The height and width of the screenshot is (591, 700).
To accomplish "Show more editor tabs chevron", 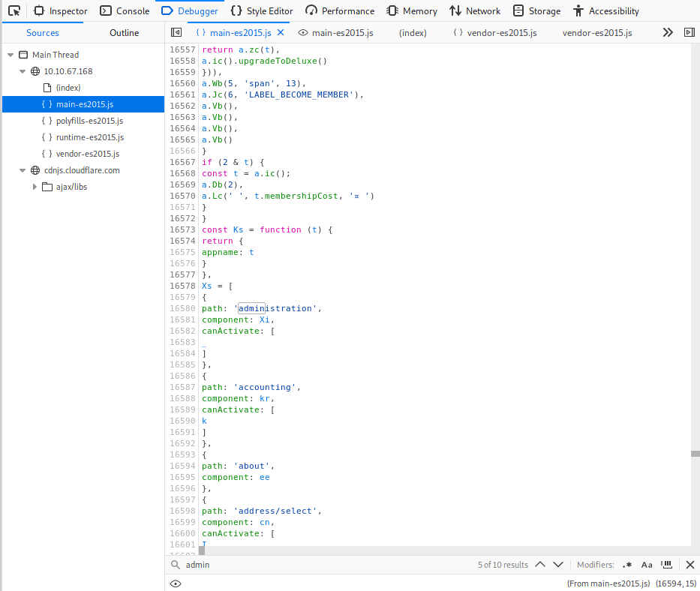I will coord(668,32).
